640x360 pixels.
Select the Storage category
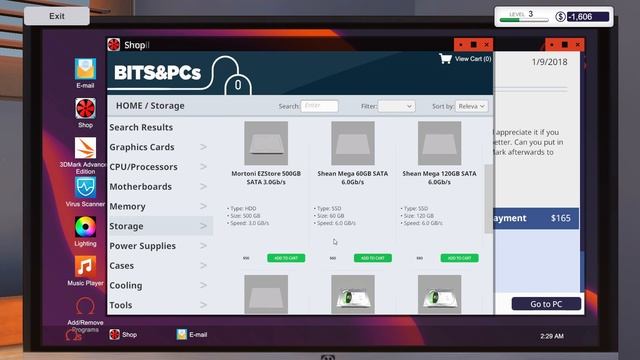[159, 226]
